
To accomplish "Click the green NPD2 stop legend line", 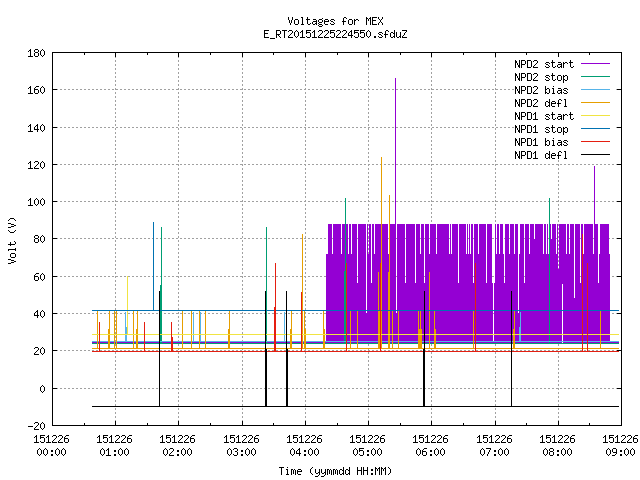I will 595,77.
